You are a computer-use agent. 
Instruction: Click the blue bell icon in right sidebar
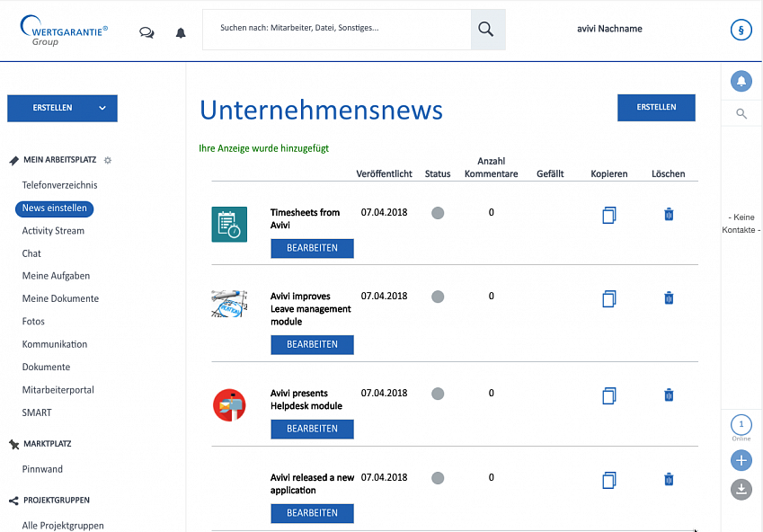coord(741,81)
